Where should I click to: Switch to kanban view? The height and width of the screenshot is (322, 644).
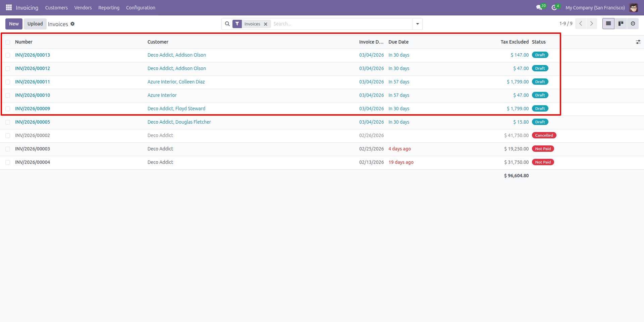[x=621, y=23]
